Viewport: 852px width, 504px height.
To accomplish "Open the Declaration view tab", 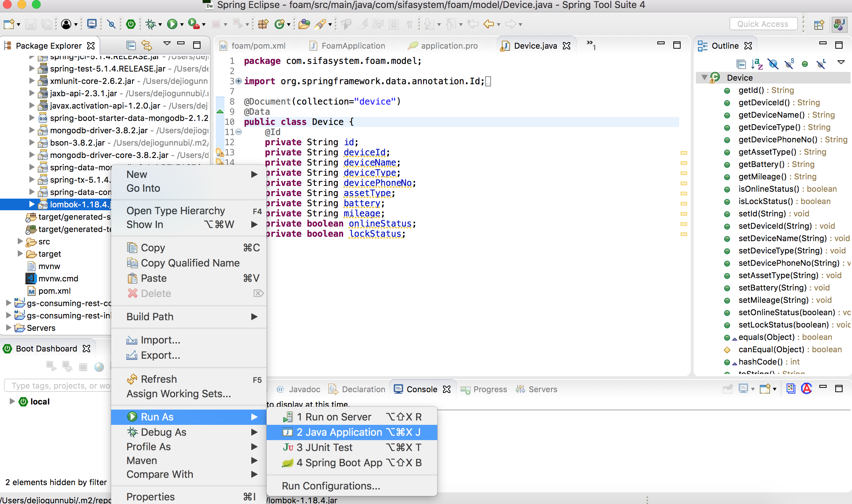I will click(x=357, y=389).
